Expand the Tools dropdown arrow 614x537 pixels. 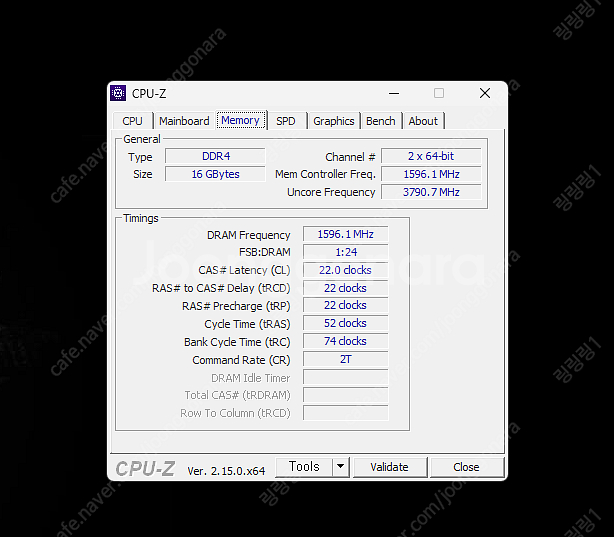tap(341, 466)
